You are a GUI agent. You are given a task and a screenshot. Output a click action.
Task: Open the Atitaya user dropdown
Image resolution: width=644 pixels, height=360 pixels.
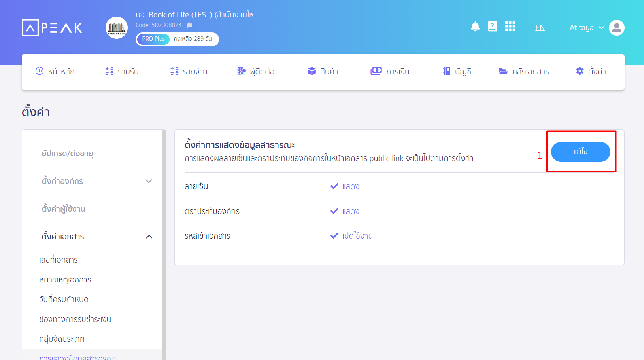click(x=587, y=28)
